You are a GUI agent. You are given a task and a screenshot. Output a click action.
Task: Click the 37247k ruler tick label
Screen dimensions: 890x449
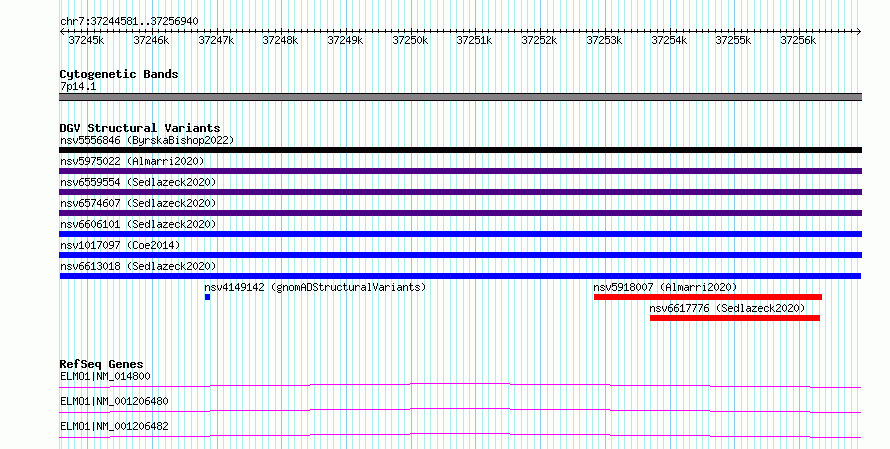(x=216, y=41)
